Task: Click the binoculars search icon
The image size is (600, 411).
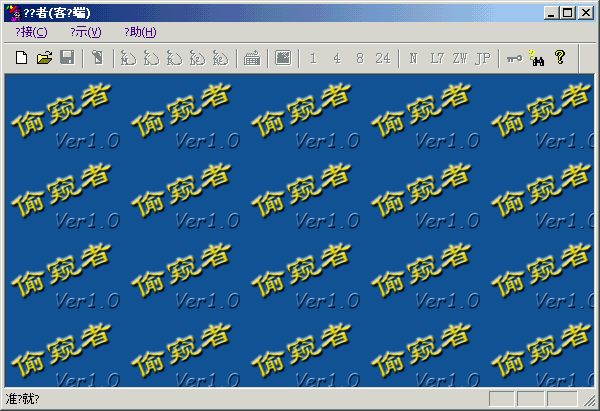Action: pyautogui.click(x=536, y=58)
